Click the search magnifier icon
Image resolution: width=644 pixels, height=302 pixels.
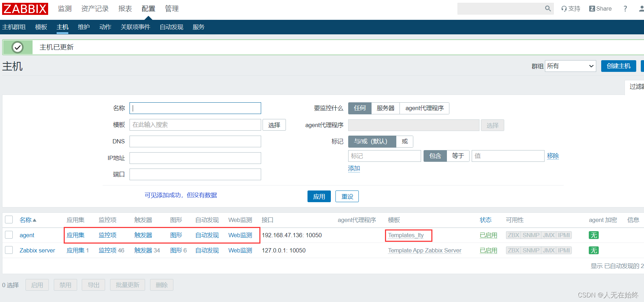tap(548, 8)
